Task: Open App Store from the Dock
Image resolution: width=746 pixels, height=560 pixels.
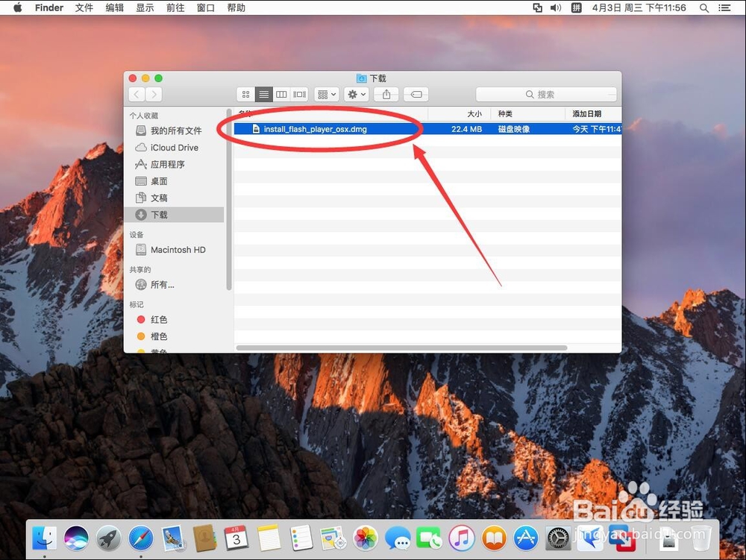Action: 526,538
